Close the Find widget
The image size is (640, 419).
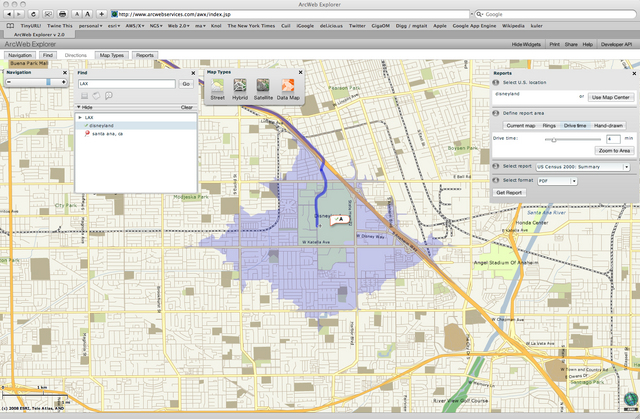[193, 73]
